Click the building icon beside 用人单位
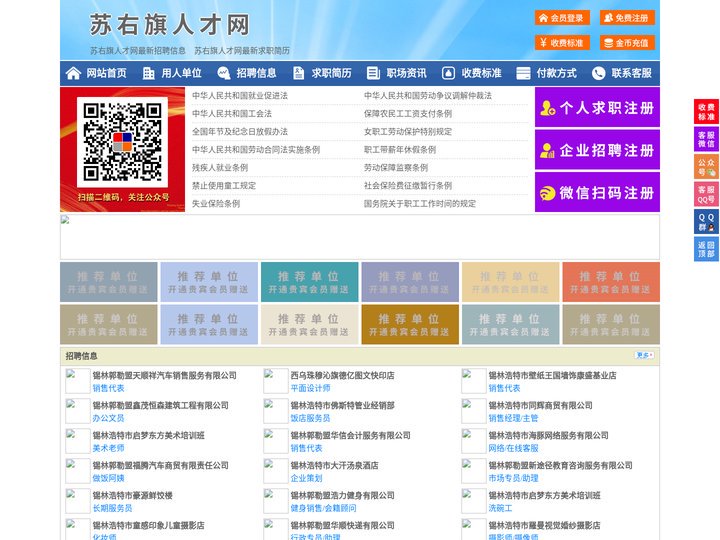This screenshot has width=720, height=540. [x=148, y=73]
